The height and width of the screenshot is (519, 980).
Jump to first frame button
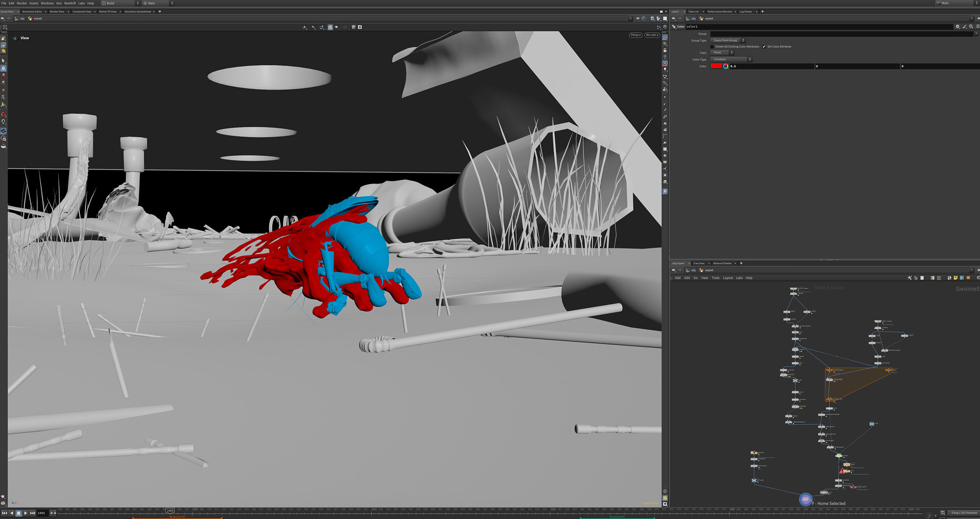point(4,513)
